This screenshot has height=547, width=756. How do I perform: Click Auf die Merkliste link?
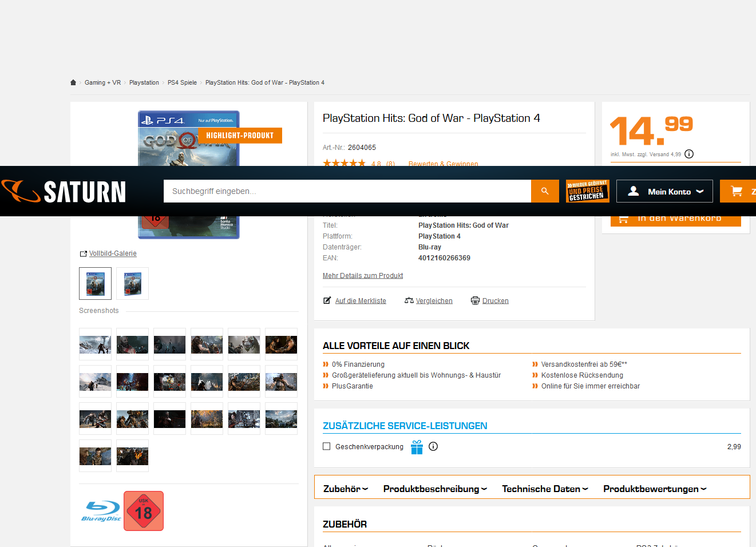(x=361, y=301)
